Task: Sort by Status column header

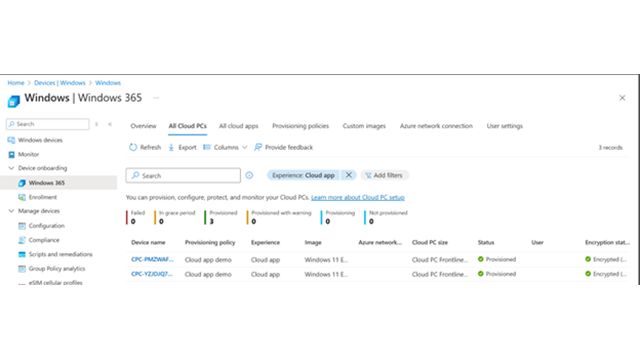Action: tap(486, 242)
